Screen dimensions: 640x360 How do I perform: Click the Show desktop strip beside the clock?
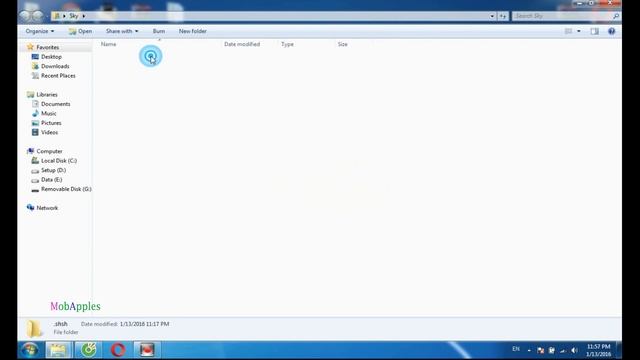[x=619, y=350]
